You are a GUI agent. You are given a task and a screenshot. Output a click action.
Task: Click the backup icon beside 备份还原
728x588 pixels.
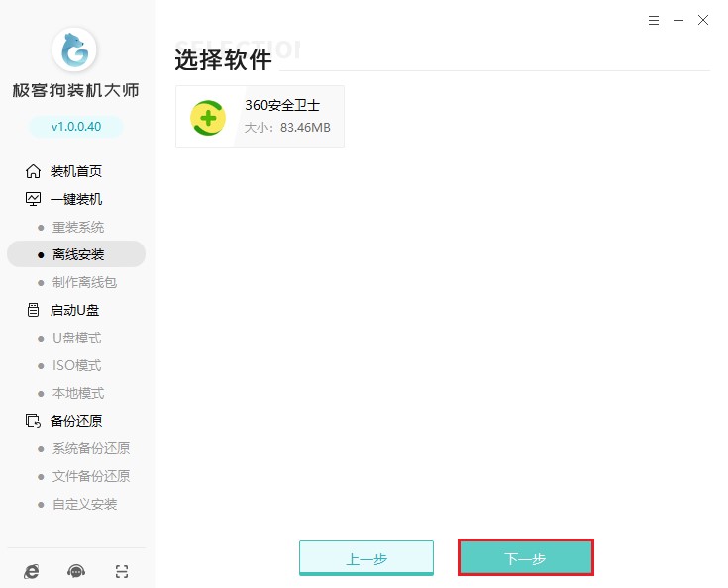[33, 421]
